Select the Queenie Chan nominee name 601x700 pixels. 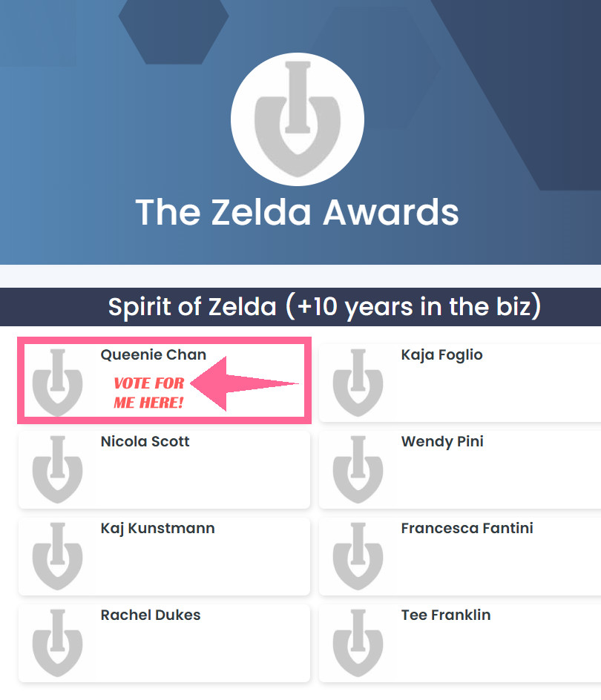(154, 355)
